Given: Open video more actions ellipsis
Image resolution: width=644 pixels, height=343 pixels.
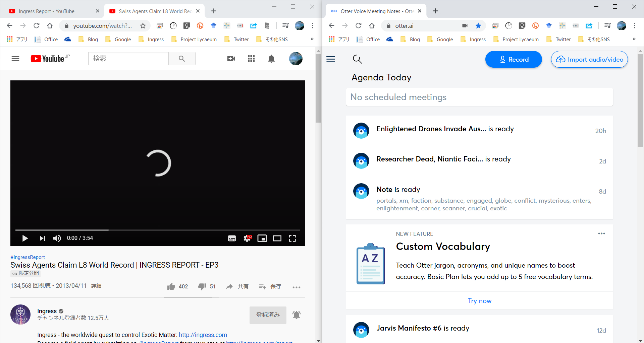Looking at the screenshot, I should point(297,287).
